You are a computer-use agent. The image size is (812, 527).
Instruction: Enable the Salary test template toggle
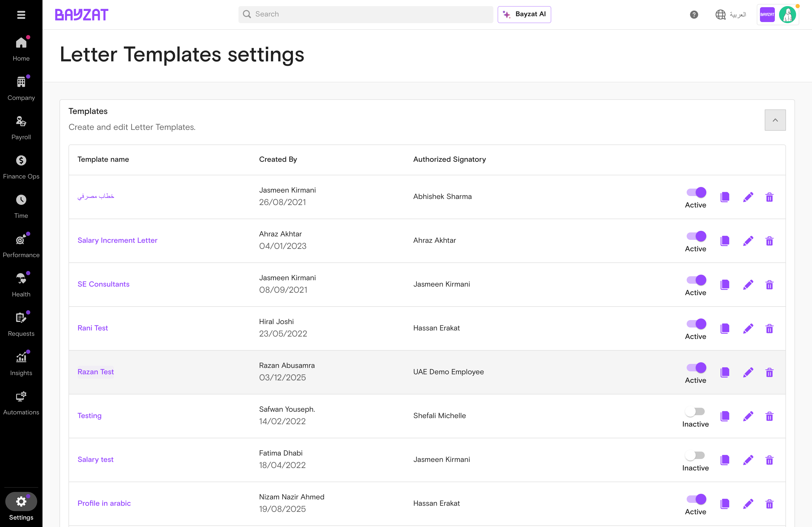(695, 455)
